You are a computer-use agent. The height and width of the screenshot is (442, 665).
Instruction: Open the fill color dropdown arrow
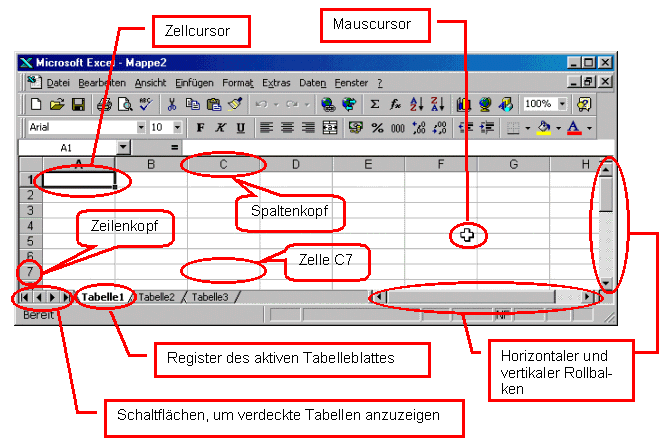tap(559, 128)
